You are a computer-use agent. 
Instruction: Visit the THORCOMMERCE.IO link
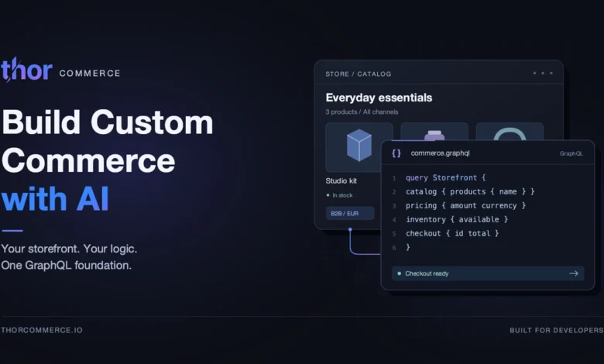pyautogui.click(x=42, y=330)
